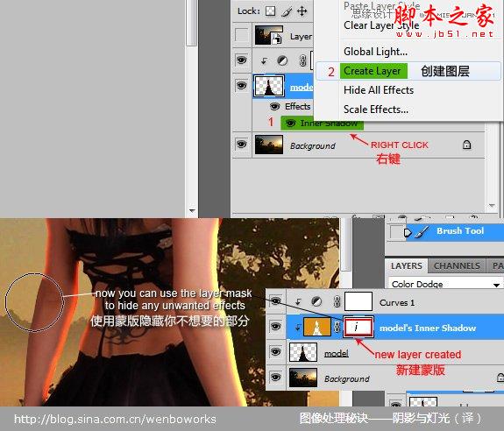Toggle visibility box of top Layer row
504x431 pixels.
(x=241, y=35)
